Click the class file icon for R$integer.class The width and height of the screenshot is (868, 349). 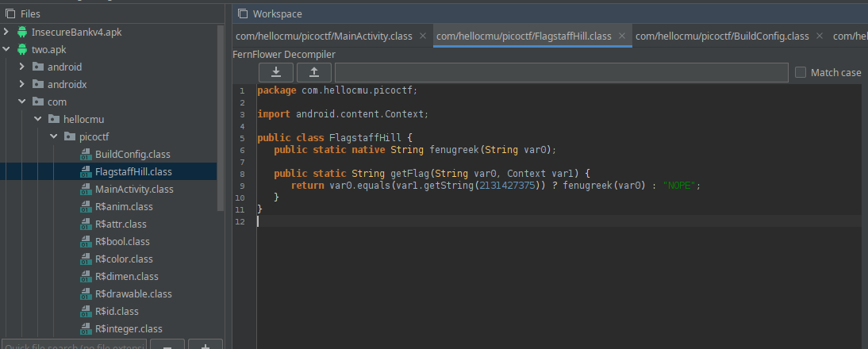point(85,328)
